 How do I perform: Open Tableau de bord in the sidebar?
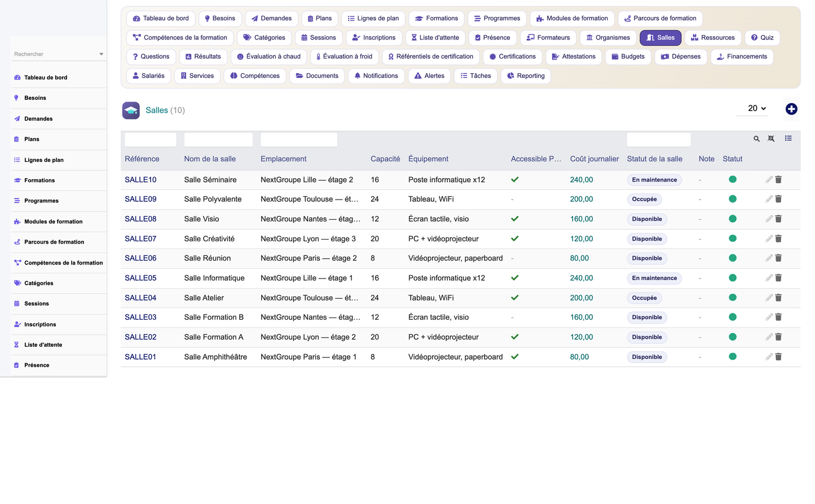[x=46, y=77]
